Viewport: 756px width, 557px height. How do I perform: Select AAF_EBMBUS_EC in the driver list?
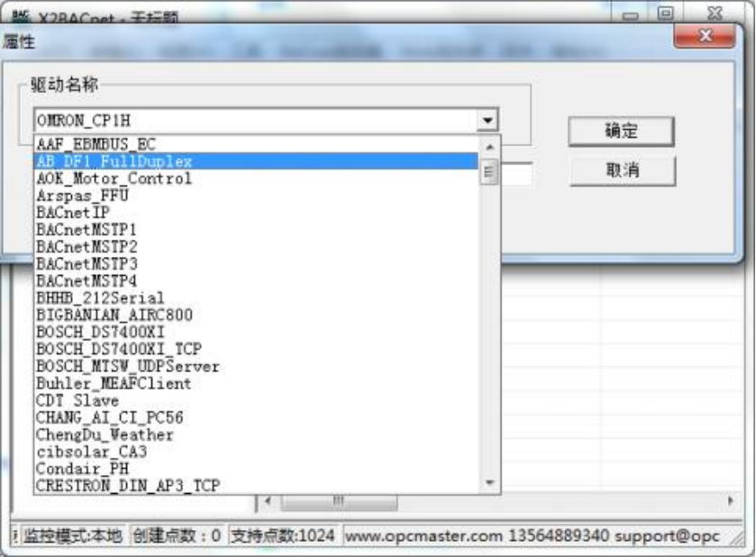coord(256,144)
